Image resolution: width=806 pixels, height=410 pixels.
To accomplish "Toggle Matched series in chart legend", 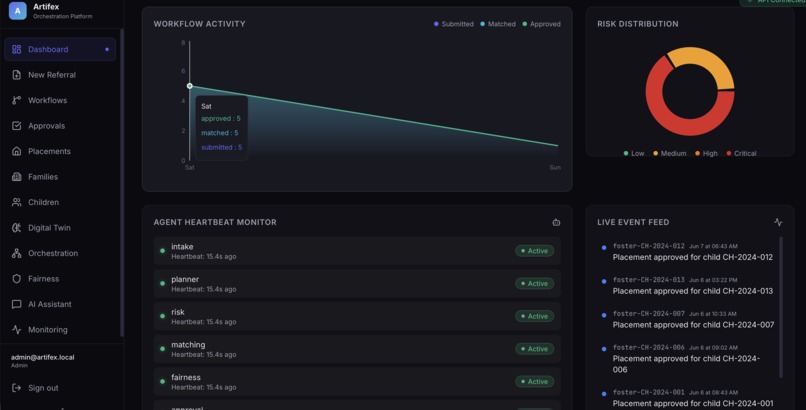I will tap(498, 24).
